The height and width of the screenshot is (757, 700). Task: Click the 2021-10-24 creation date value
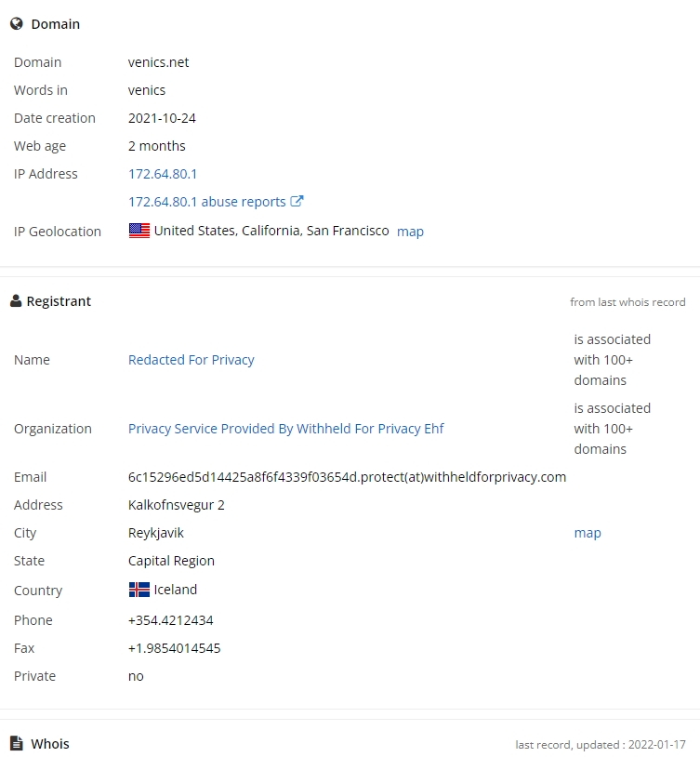pos(162,118)
